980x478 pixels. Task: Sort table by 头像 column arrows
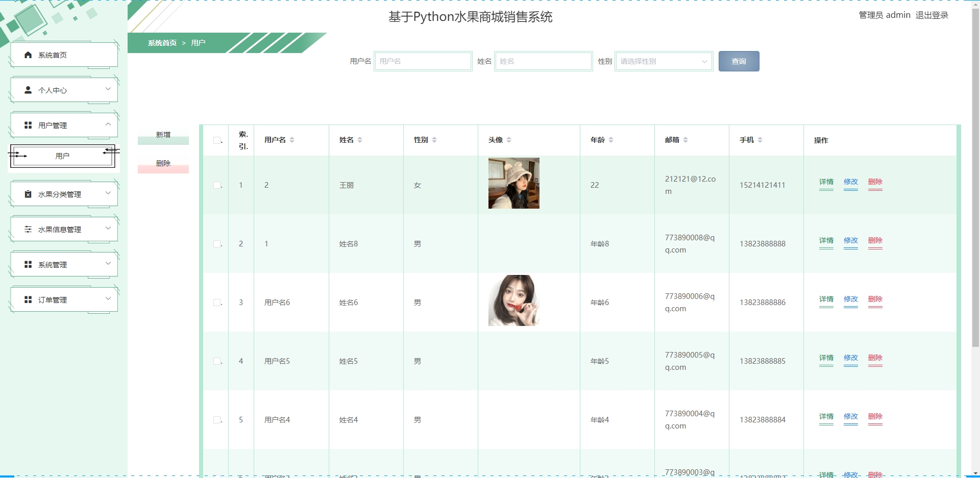tap(509, 140)
